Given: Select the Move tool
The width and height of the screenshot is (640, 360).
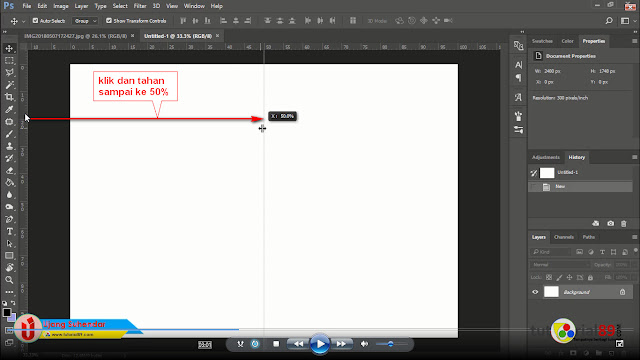Looking at the screenshot, I should coord(9,49).
